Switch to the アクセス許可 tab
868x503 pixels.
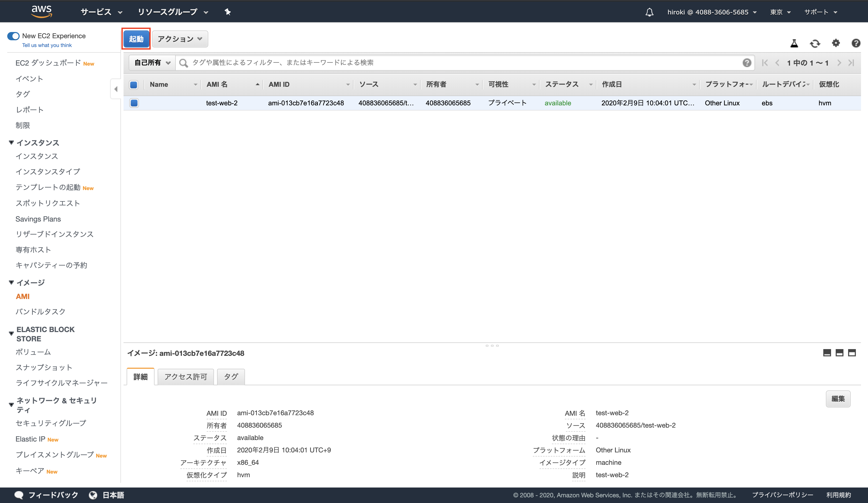coord(185,377)
